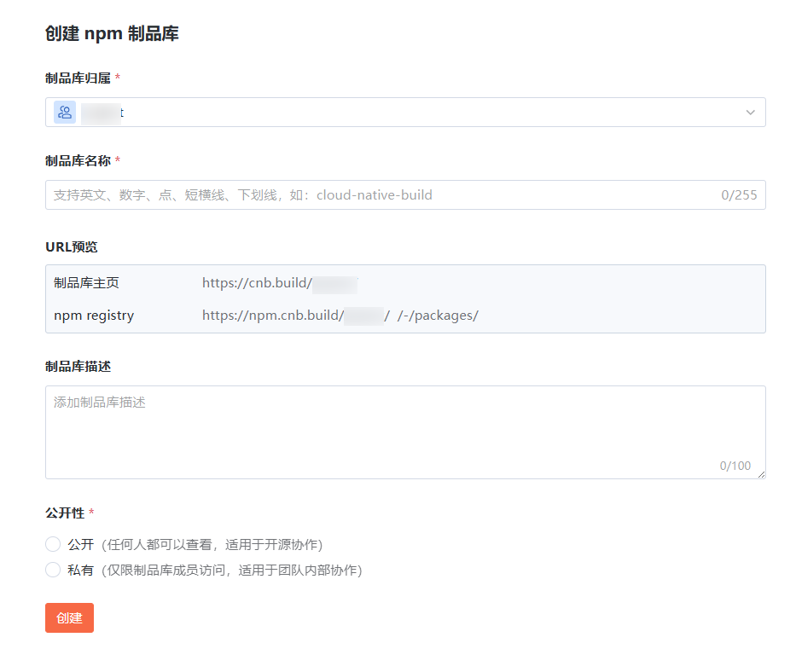Select the 私有 radio button

[53, 571]
